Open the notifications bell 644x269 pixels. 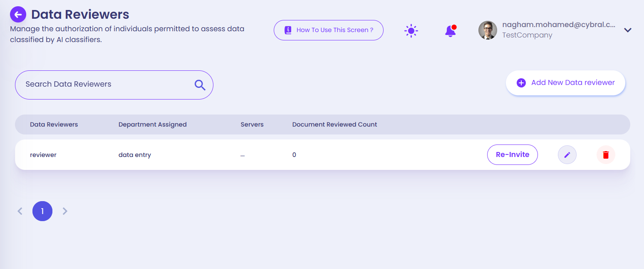point(450,31)
